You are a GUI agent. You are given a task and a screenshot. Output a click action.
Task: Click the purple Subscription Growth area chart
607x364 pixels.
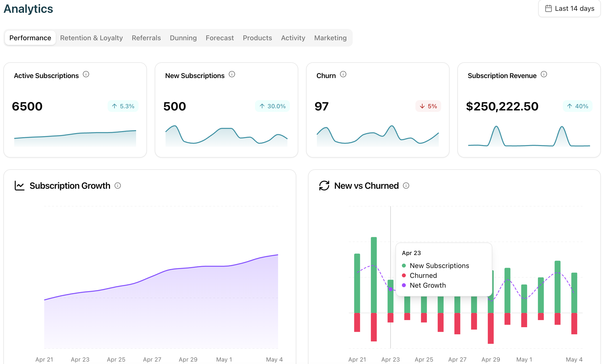click(x=161, y=301)
